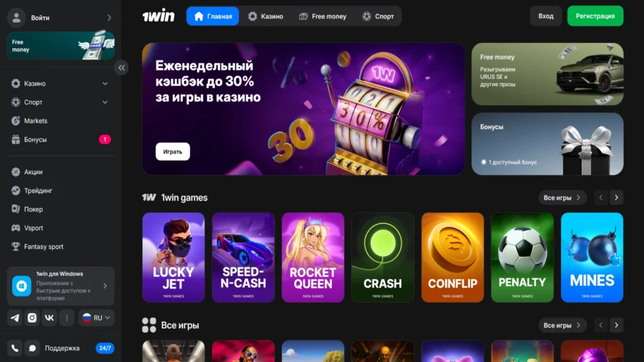Click the three-dot more socials icon
Image resolution: width=644 pixels, height=362 pixels.
(67, 317)
